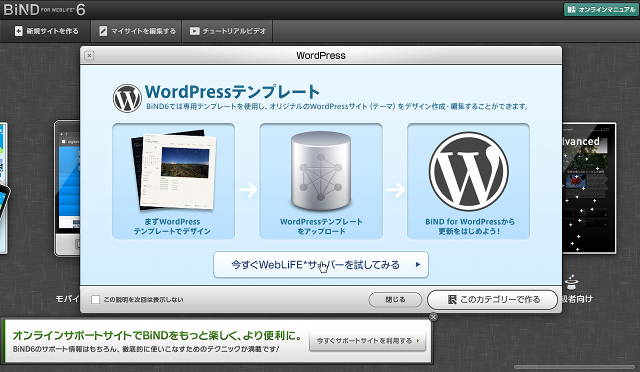Enable この説明を次回は表示しない checkbox

pos(96,300)
